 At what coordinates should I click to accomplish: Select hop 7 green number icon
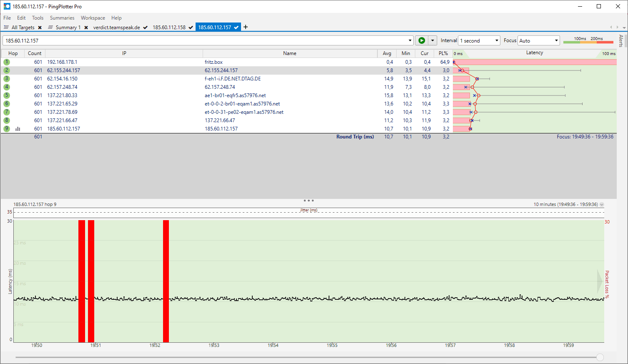(x=7, y=112)
